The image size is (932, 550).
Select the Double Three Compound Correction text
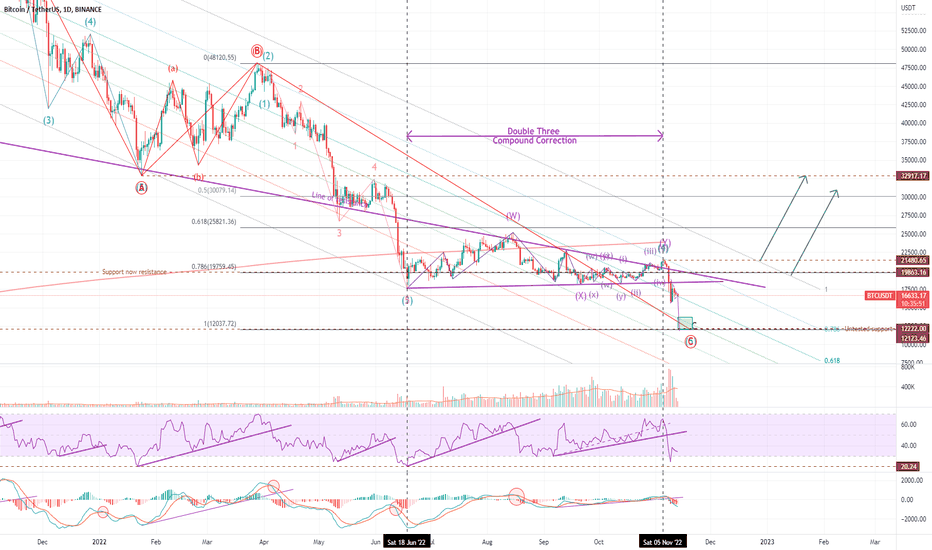534,136
